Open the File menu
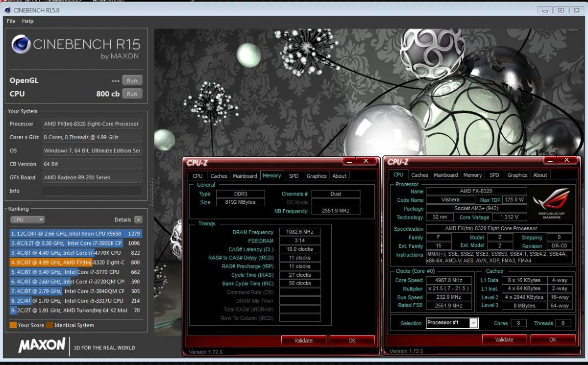588x365 pixels. [11, 21]
